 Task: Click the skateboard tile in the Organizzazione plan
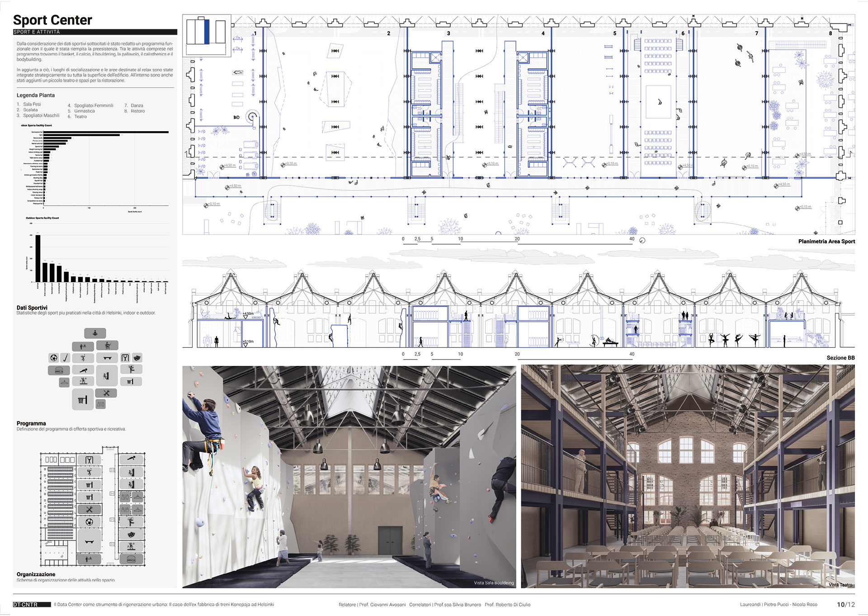point(89,540)
